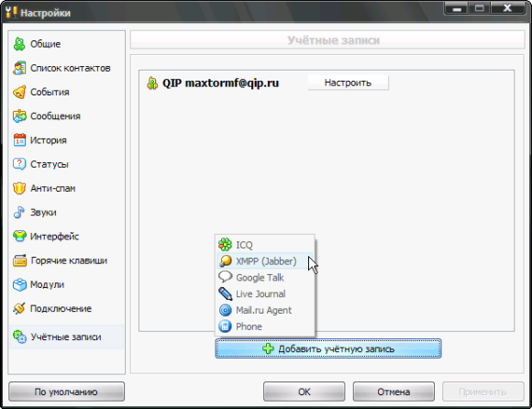The width and height of the screenshot is (532, 409).
Task: Minimize the Настройки window
Action: click(x=457, y=8)
